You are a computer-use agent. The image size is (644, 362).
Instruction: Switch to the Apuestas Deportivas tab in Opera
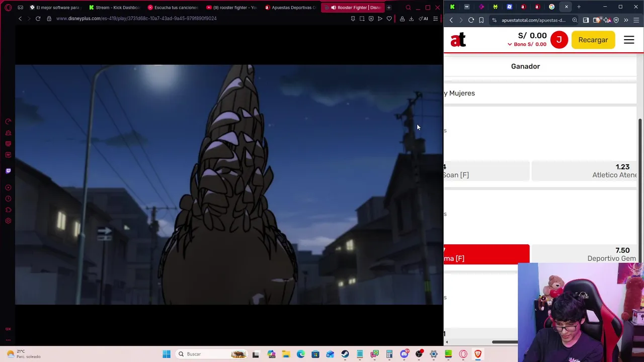(291, 8)
